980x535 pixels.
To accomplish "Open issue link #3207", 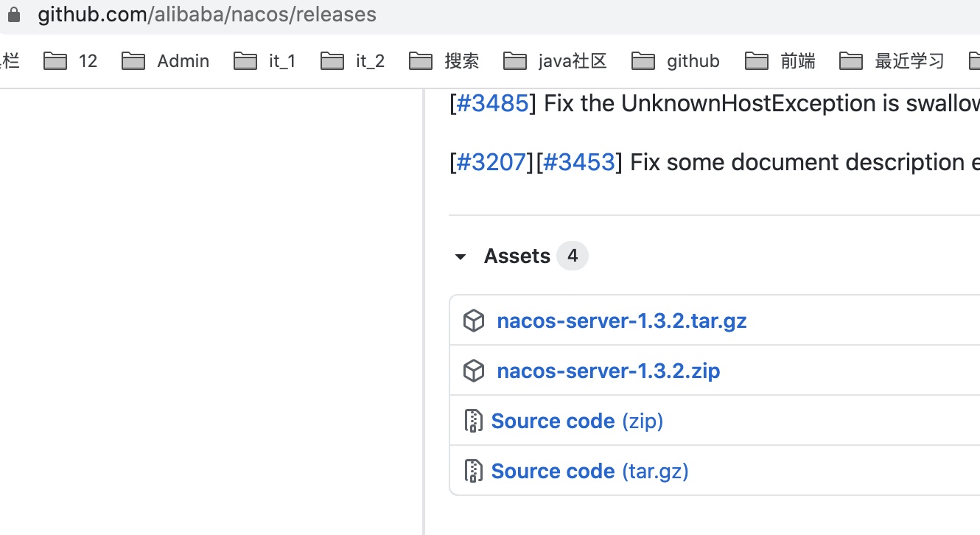I will [x=491, y=162].
